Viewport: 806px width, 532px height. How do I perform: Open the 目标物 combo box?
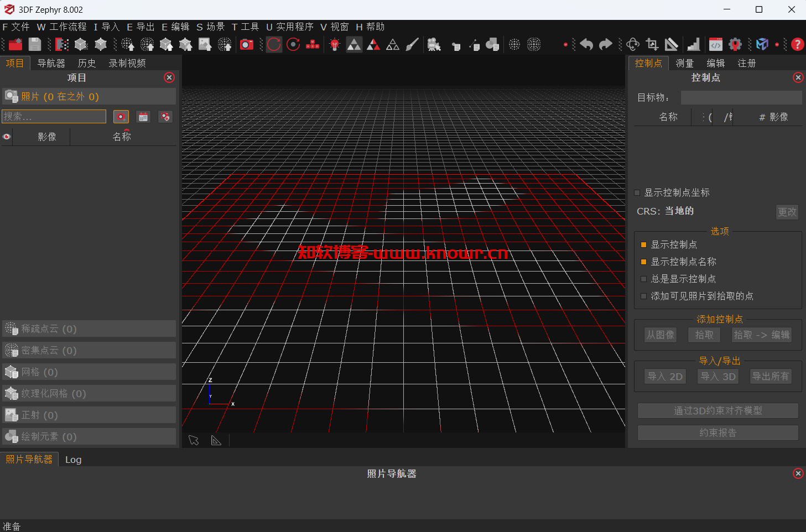tap(741, 98)
